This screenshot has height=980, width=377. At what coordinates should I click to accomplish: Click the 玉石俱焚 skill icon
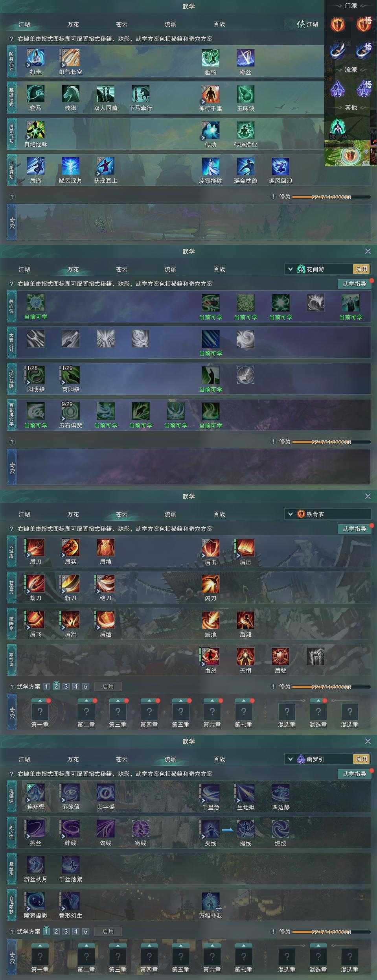coord(71,411)
